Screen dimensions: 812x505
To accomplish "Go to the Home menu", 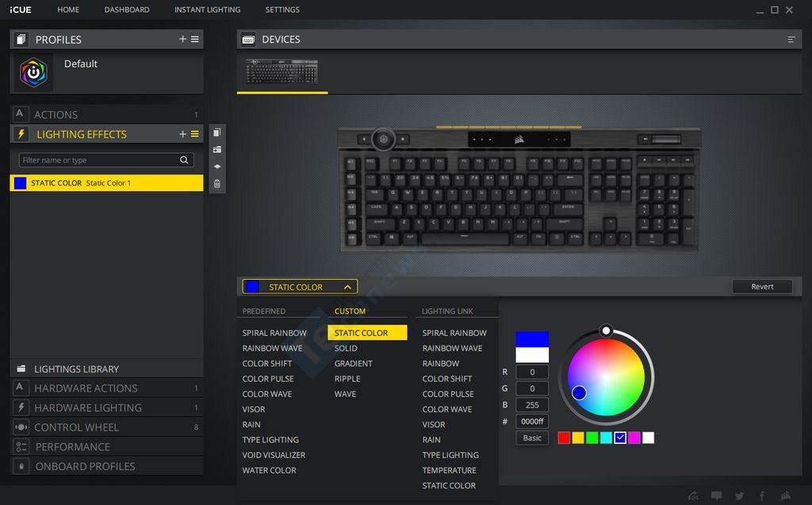I will click(x=68, y=10).
